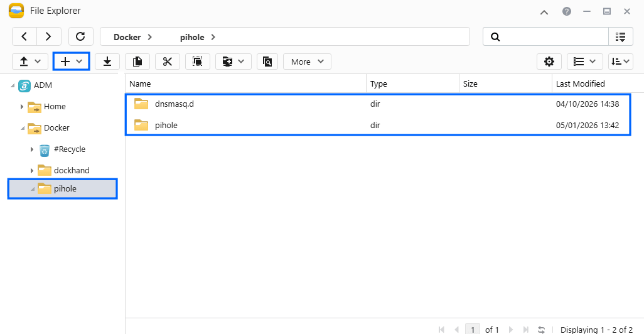Go to last page in pager

point(526,330)
